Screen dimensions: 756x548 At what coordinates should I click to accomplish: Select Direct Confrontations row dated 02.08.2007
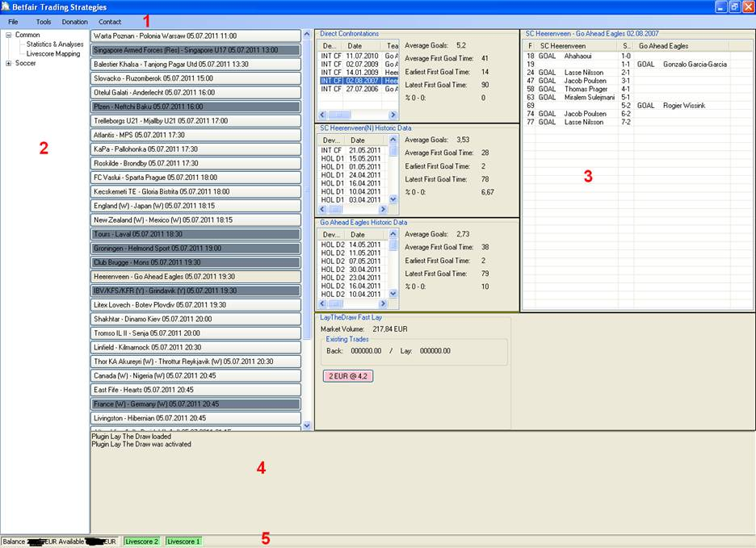tap(359, 81)
